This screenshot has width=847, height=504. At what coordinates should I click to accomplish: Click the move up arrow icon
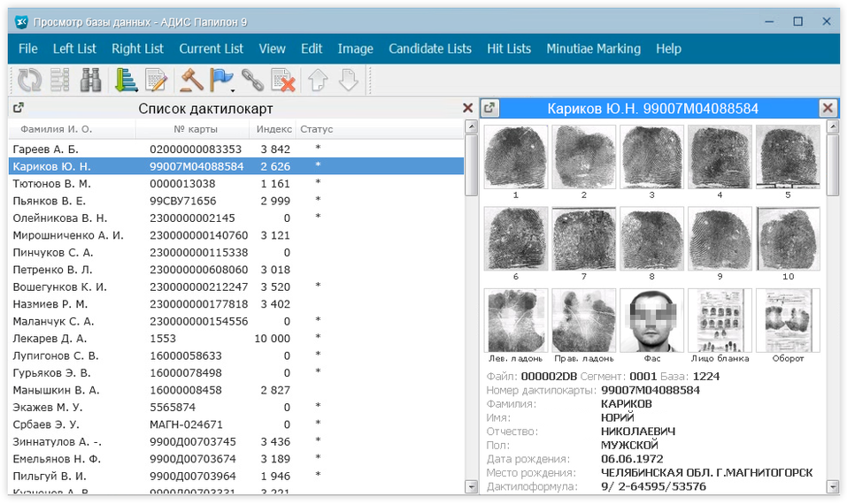click(x=318, y=80)
